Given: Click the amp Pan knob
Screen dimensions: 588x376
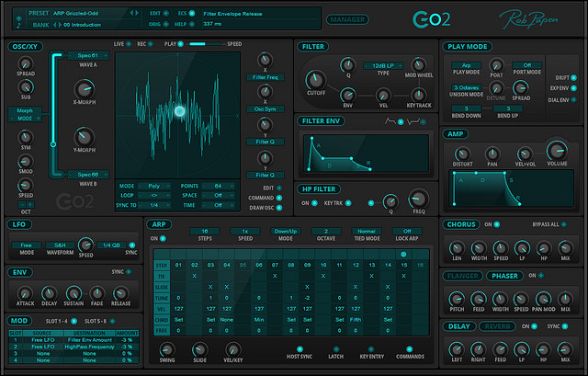Looking at the screenshot, I should click(492, 154).
